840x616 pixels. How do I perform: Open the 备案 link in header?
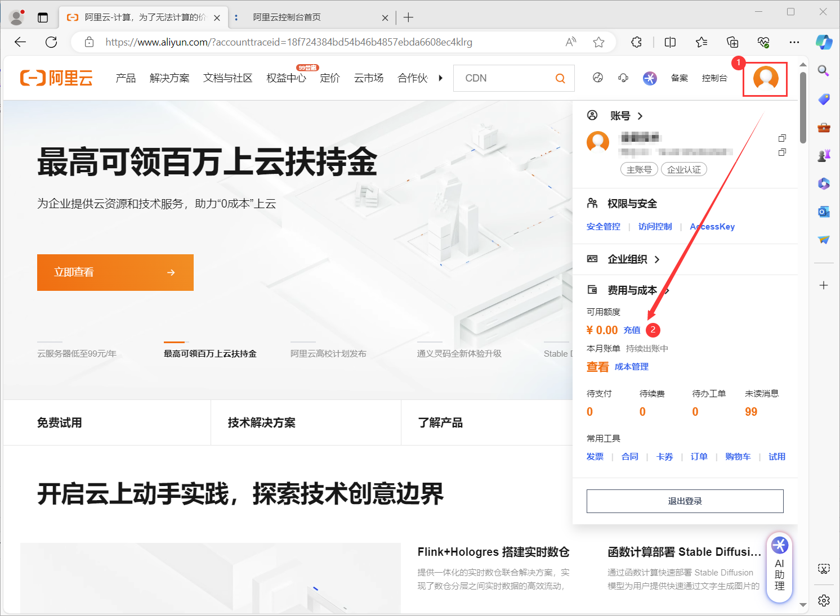tap(680, 78)
